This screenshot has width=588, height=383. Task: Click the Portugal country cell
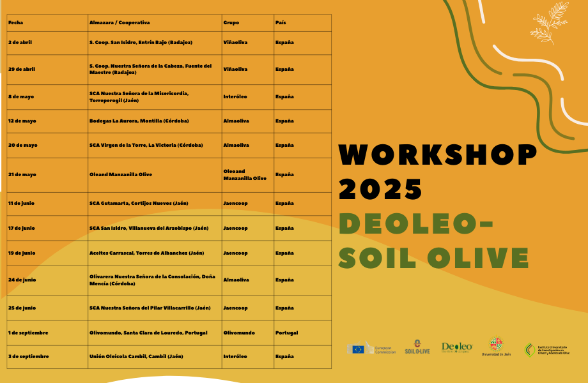[x=286, y=333]
